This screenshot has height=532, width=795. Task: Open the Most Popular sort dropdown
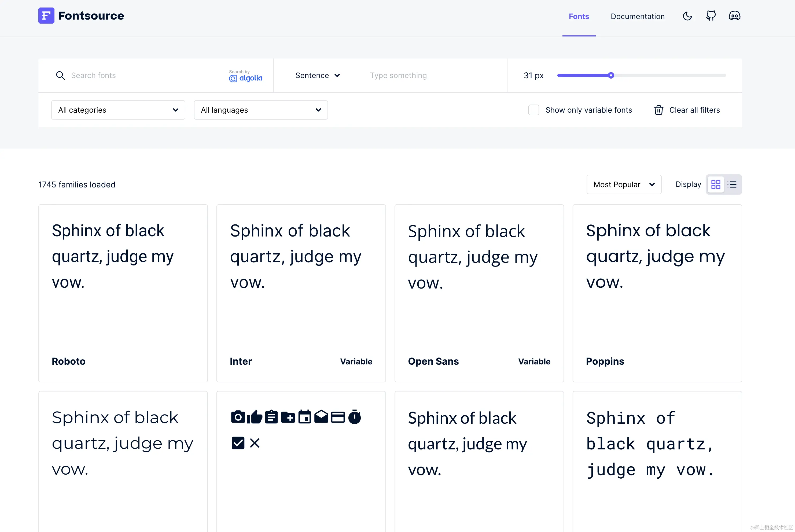(624, 184)
